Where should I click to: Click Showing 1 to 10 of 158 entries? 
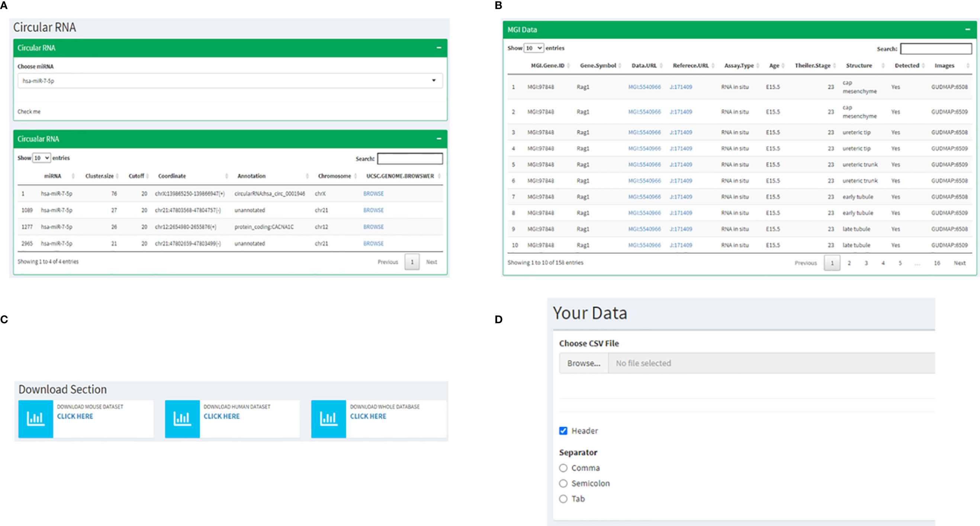coord(545,262)
